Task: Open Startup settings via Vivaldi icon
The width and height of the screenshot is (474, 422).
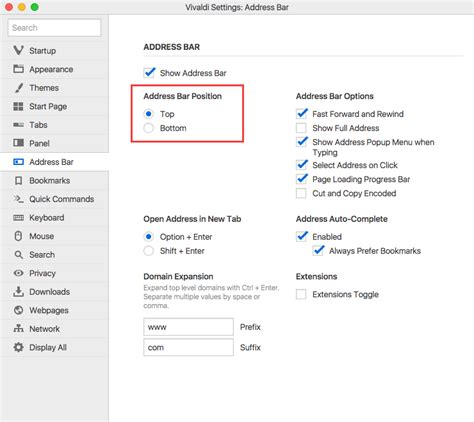Action: [18, 50]
